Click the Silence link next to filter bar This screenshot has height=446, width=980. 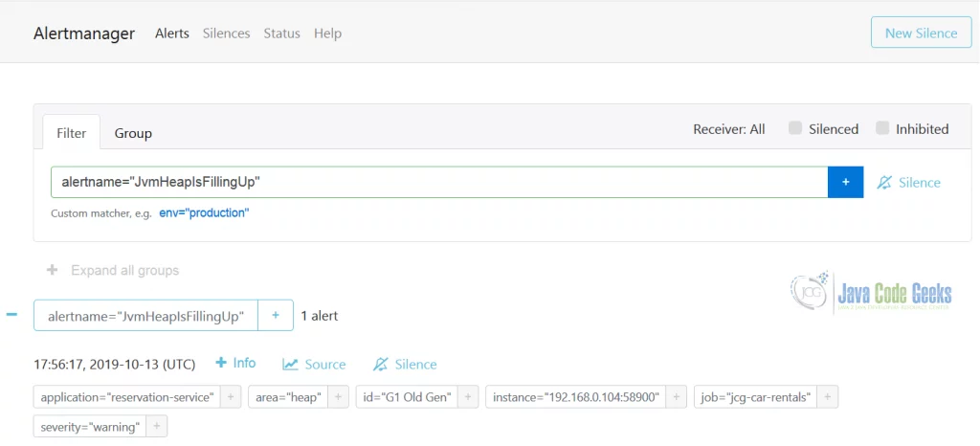tap(909, 183)
